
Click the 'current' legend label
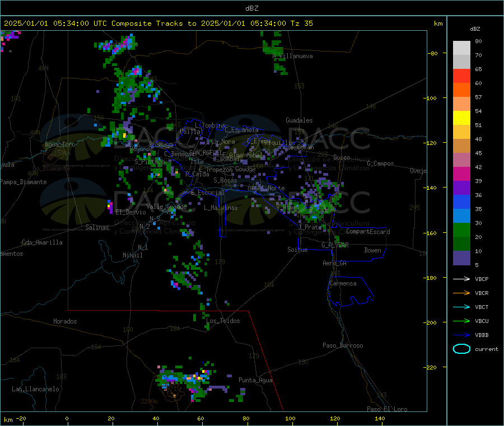pyautogui.click(x=487, y=349)
